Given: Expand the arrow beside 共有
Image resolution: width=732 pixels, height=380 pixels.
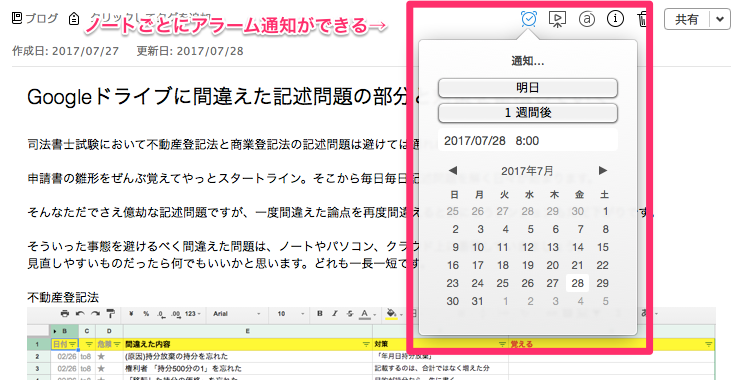Looking at the screenshot, I should click(x=720, y=20).
